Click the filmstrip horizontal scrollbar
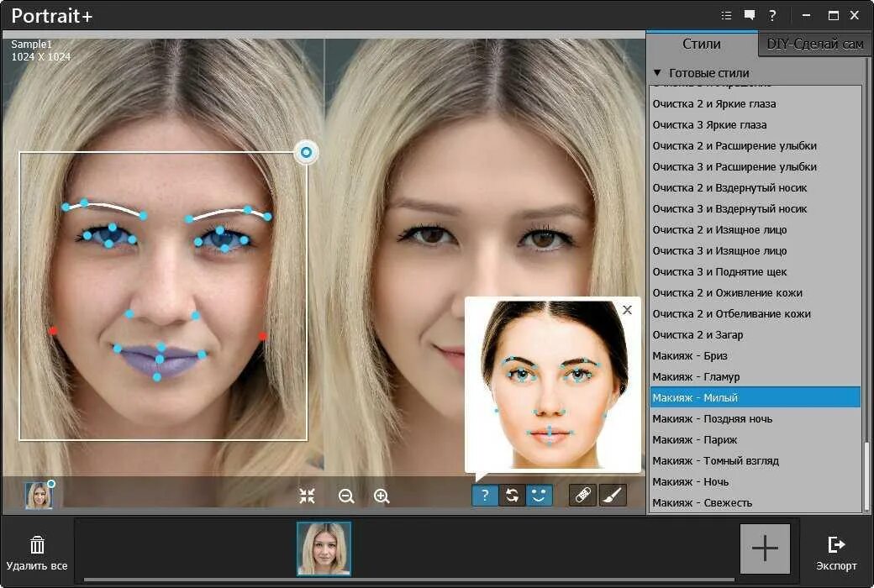The height and width of the screenshot is (588, 874). [x=408, y=580]
